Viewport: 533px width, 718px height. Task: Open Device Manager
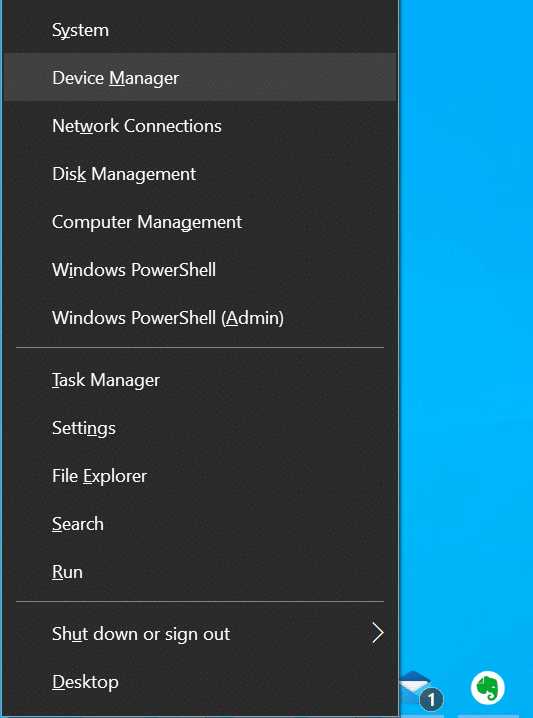200,77
